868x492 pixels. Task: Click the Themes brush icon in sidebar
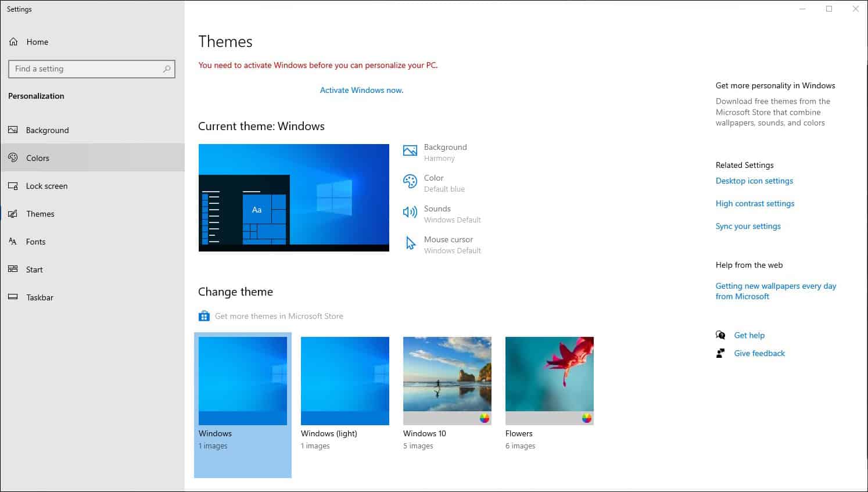(x=13, y=214)
